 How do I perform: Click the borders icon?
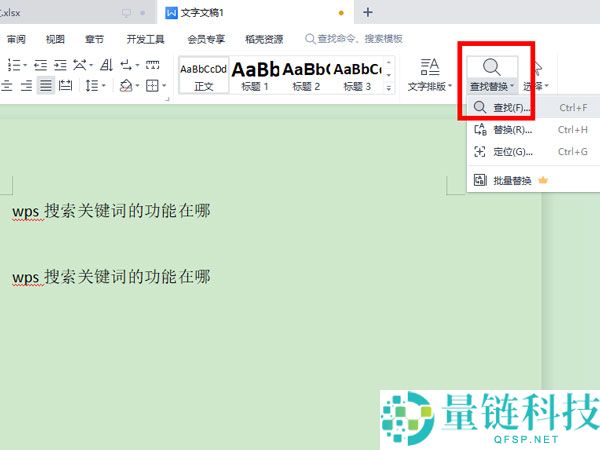tap(152, 85)
